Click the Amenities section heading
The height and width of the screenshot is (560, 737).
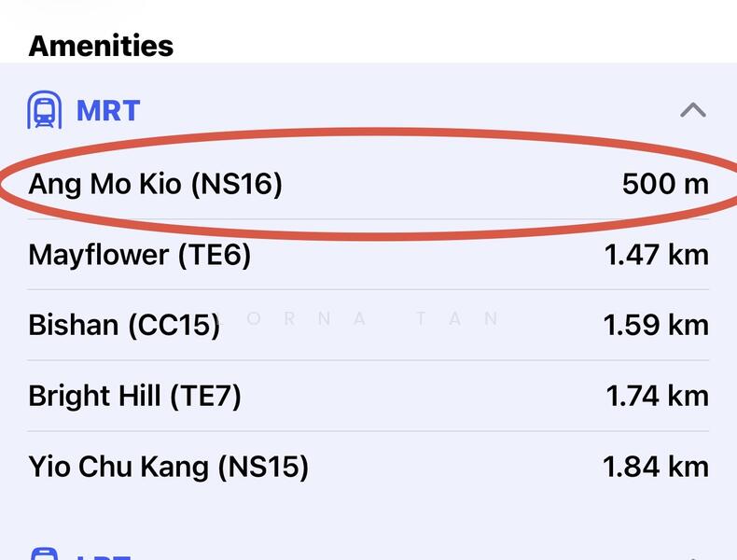[101, 46]
